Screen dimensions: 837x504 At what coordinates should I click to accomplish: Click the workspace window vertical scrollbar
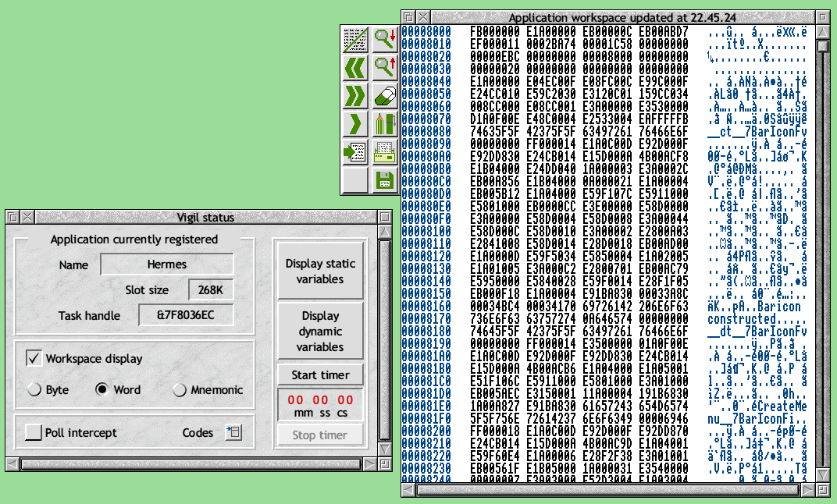(x=822, y=257)
